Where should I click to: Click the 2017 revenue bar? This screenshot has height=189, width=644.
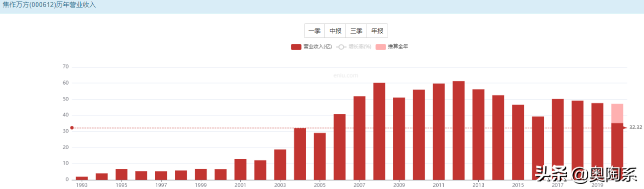coord(557,139)
